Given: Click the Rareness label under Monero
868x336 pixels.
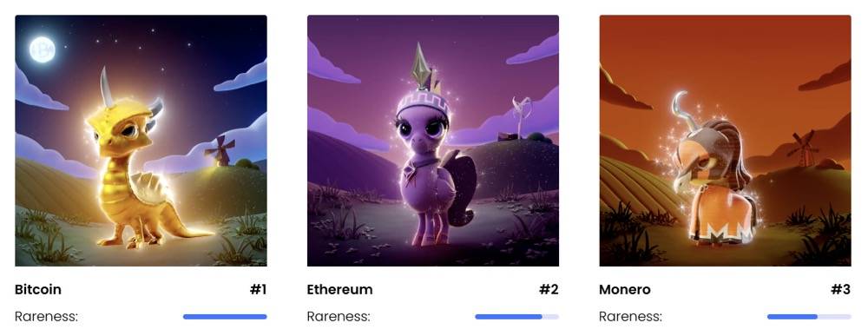Looking at the screenshot, I should click(631, 317).
